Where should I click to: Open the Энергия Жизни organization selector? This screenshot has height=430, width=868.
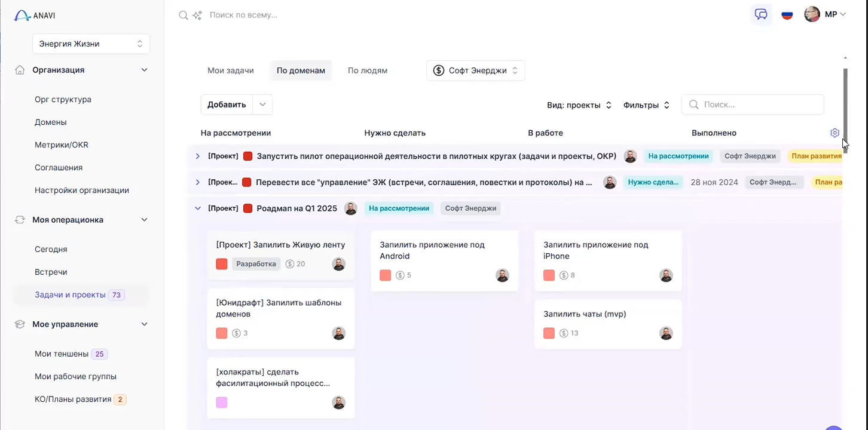pyautogui.click(x=91, y=44)
